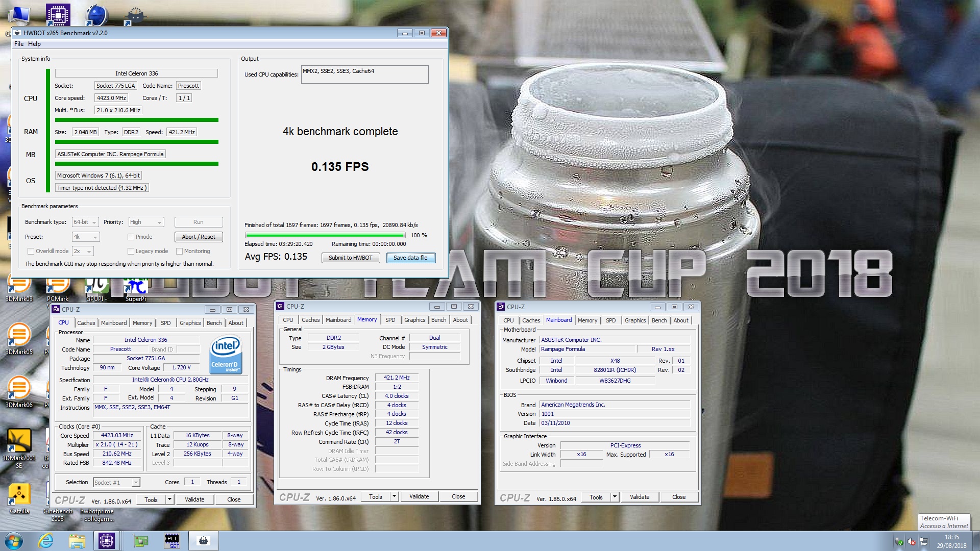Open the Preset 4k dropdown
This screenshot has height=551, width=980.
(86, 237)
